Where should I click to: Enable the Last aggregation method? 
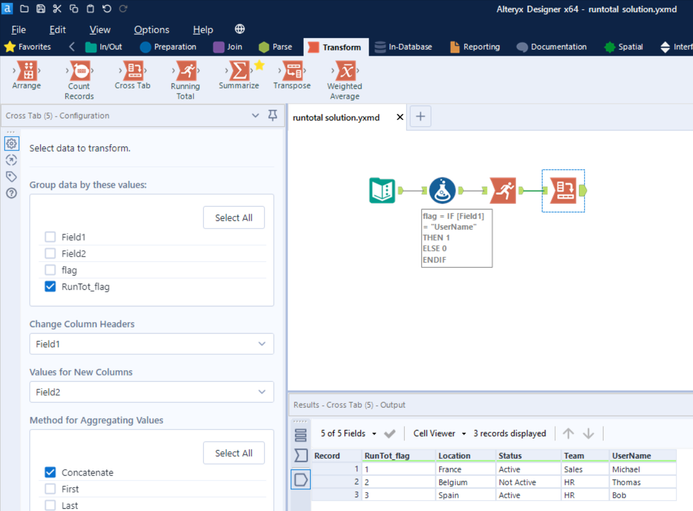[50, 505]
